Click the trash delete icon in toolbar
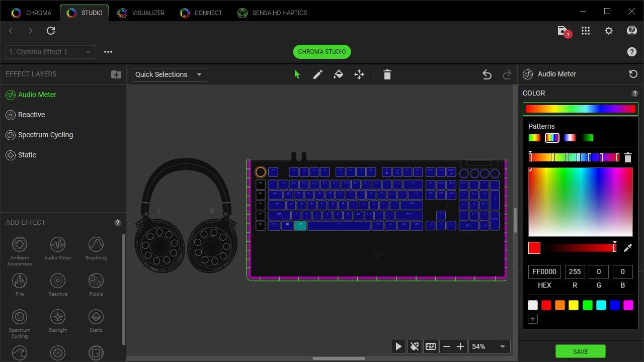 (387, 74)
